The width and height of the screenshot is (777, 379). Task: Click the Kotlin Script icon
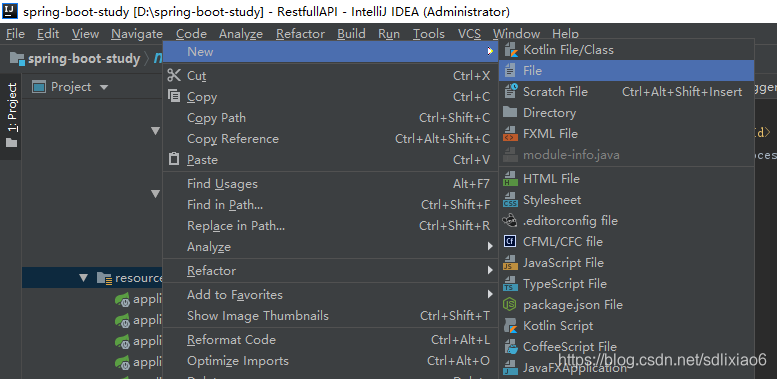tap(510, 325)
